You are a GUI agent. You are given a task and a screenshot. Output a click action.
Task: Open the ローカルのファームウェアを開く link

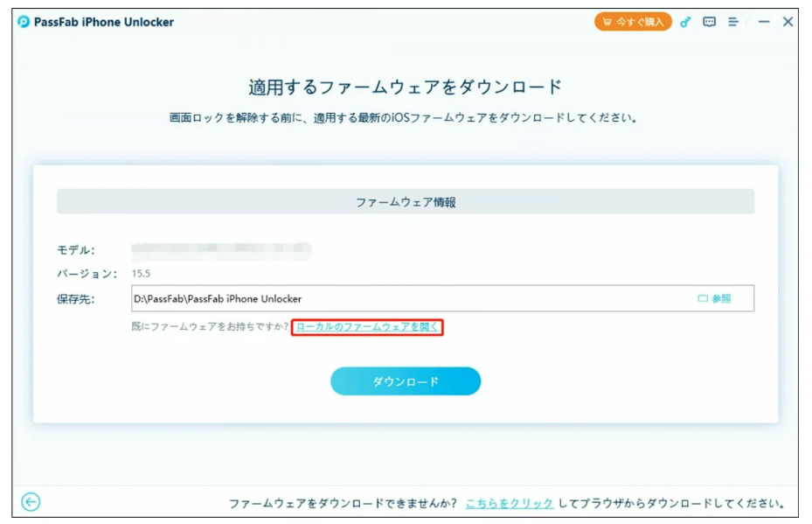click(366, 326)
